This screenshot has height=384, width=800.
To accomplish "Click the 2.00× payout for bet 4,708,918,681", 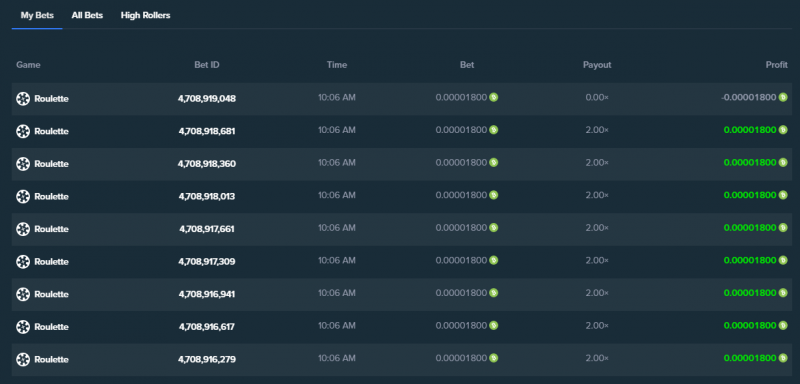I will 597,130.
